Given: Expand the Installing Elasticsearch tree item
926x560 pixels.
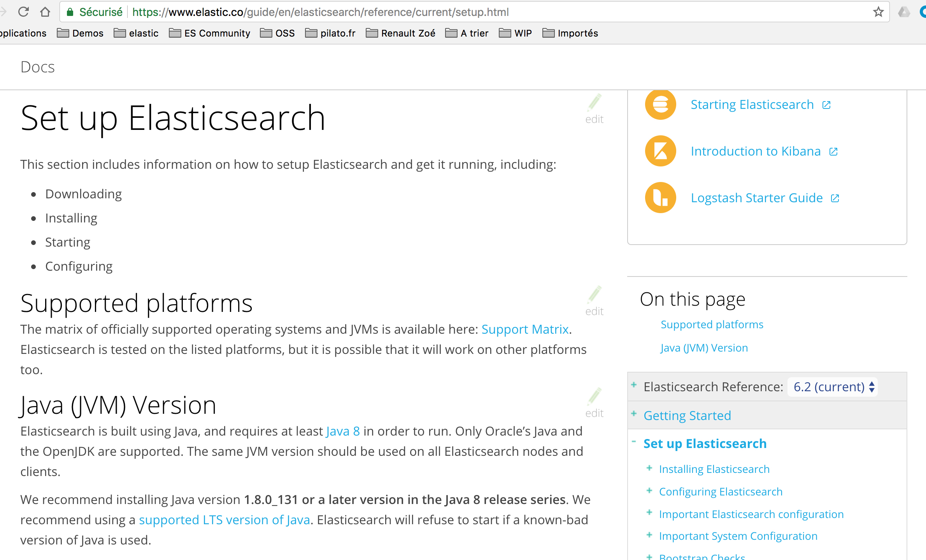Looking at the screenshot, I should [x=649, y=468].
